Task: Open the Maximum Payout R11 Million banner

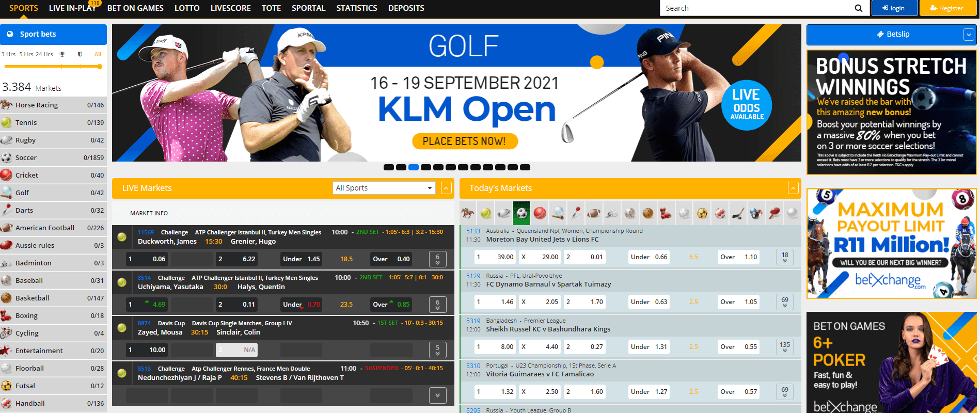Action: (x=892, y=244)
